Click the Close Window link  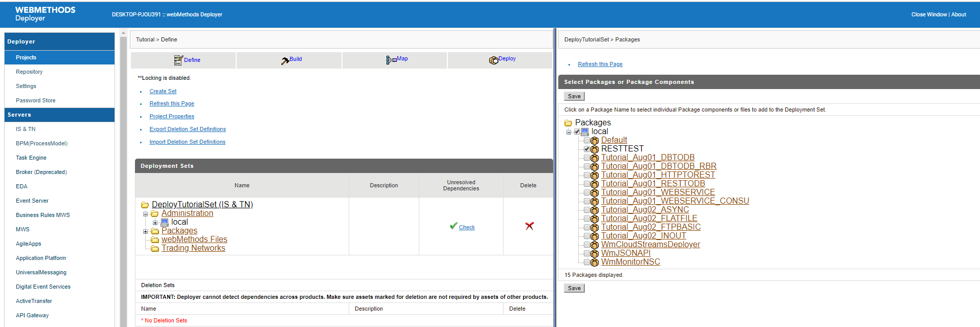tap(929, 14)
